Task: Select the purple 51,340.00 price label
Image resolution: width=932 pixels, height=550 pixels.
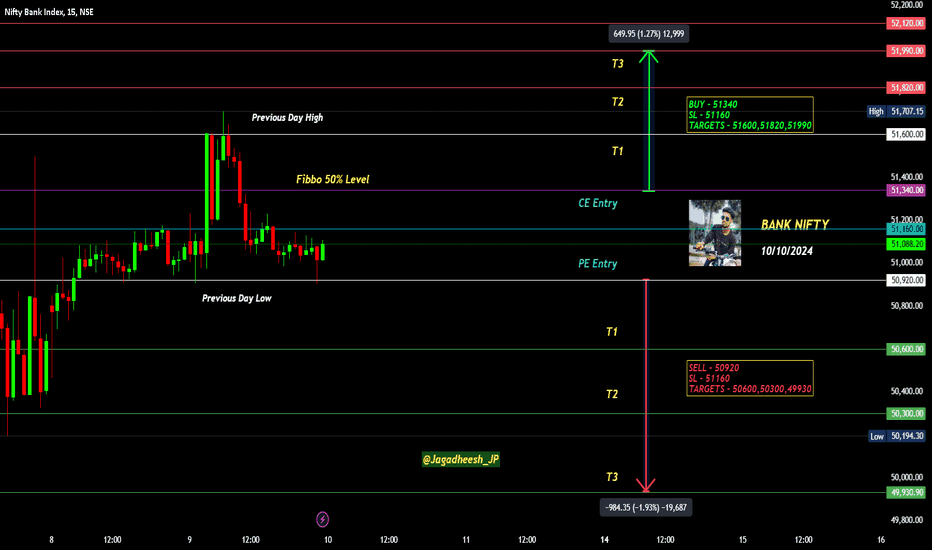Action: click(x=906, y=190)
